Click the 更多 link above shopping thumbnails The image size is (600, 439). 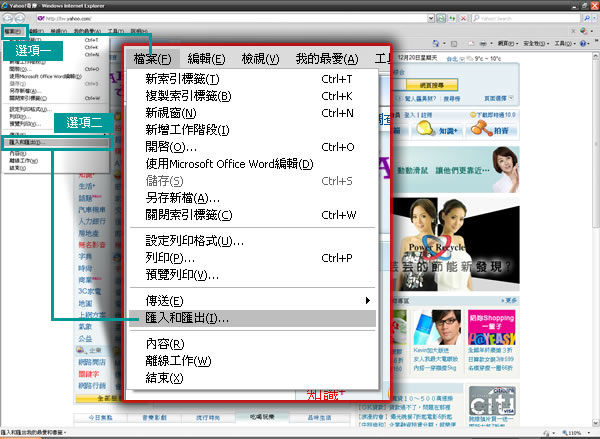510,300
